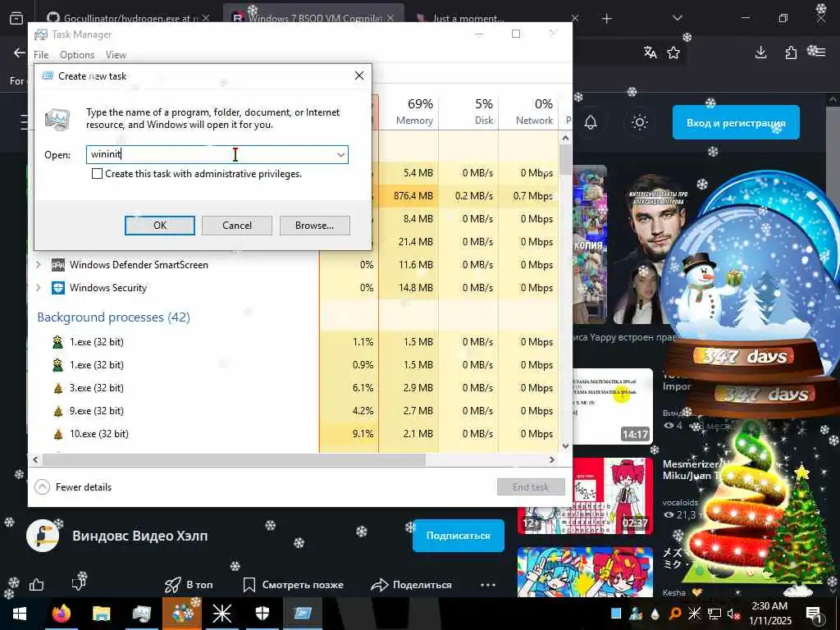This screenshot has width=840, height=630.
Task: Open the snowflake app in taskbar
Action: pos(221,613)
